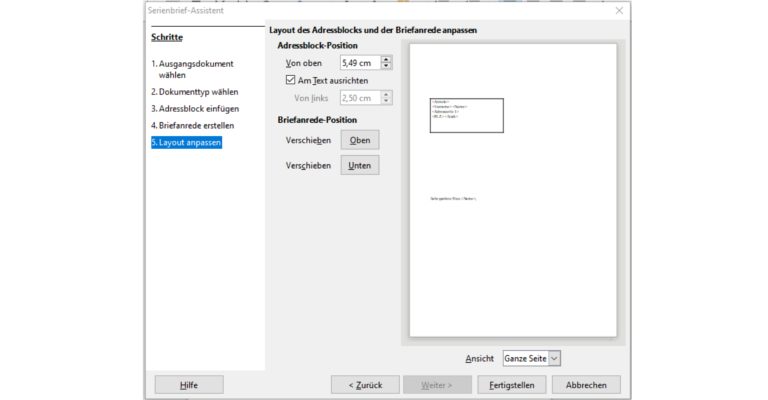
Task: Increase Von oben value with up arrow
Action: (387, 59)
